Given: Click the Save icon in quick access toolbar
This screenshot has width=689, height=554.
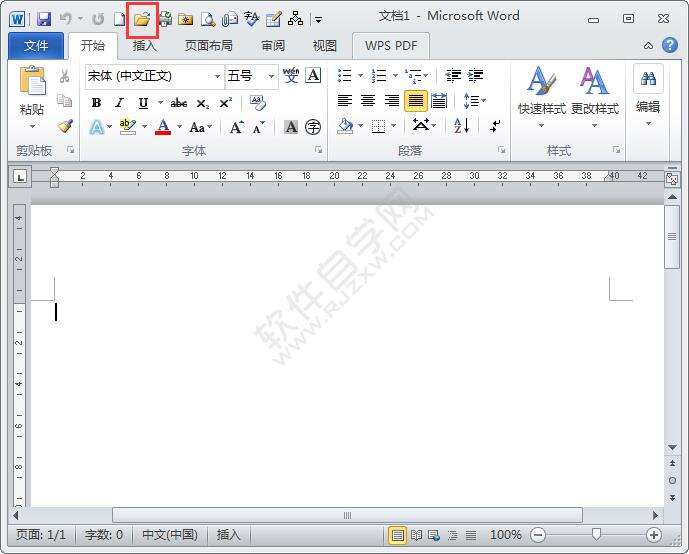Looking at the screenshot, I should (x=44, y=19).
